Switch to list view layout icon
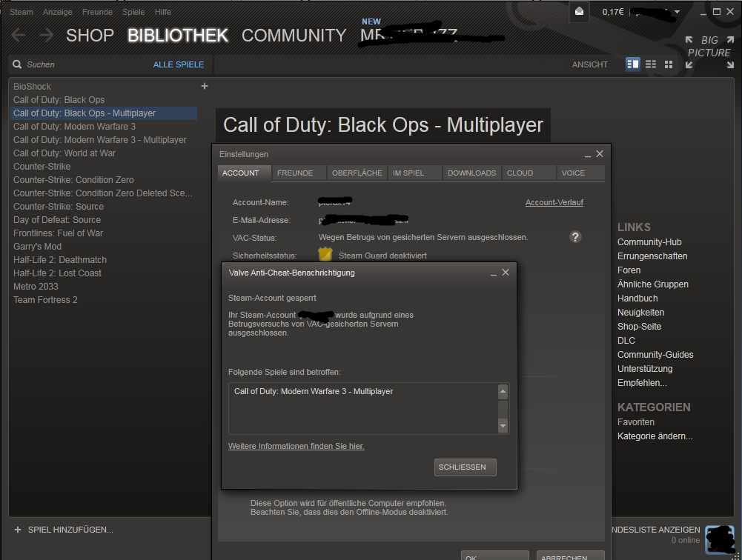 651,64
